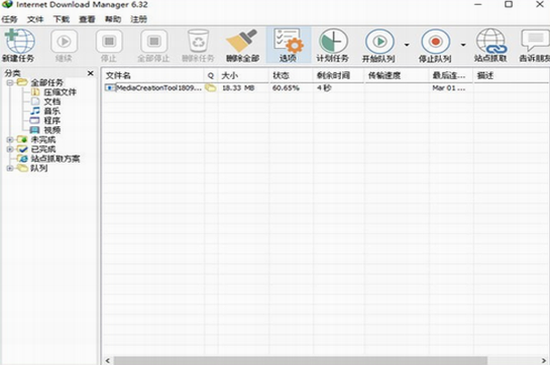Viewport: 550px width, 365px height.
Task: Expand the 队列 tree node
Action: (10, 168)
